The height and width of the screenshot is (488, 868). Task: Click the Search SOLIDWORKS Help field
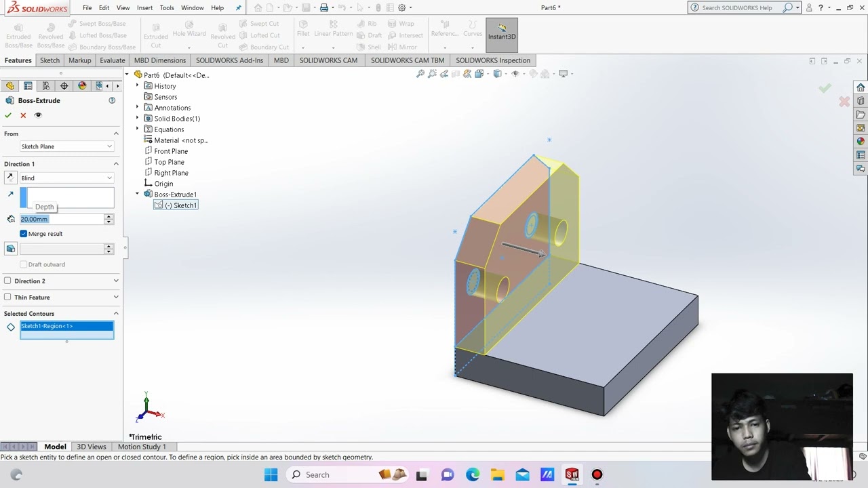tap(737, 7)
